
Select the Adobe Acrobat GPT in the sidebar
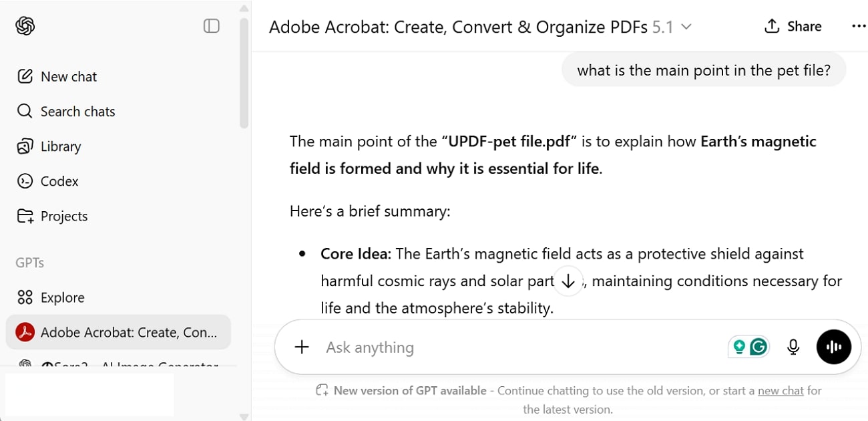(x=118, y=331)
